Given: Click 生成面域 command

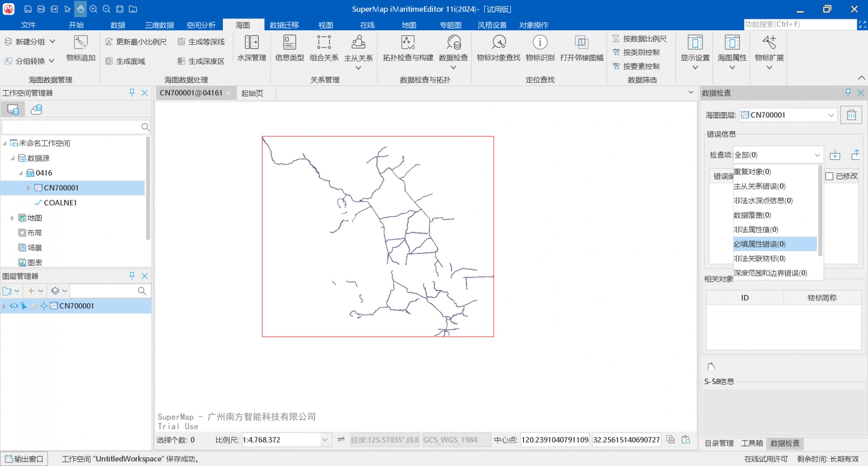Looking at the screenshot, I should point(125,61).
